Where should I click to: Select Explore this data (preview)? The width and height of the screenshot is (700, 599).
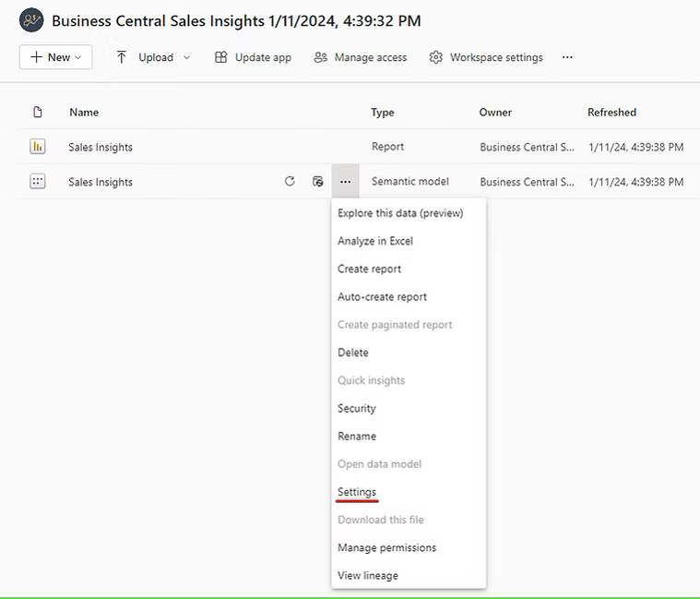pos(400,213)
